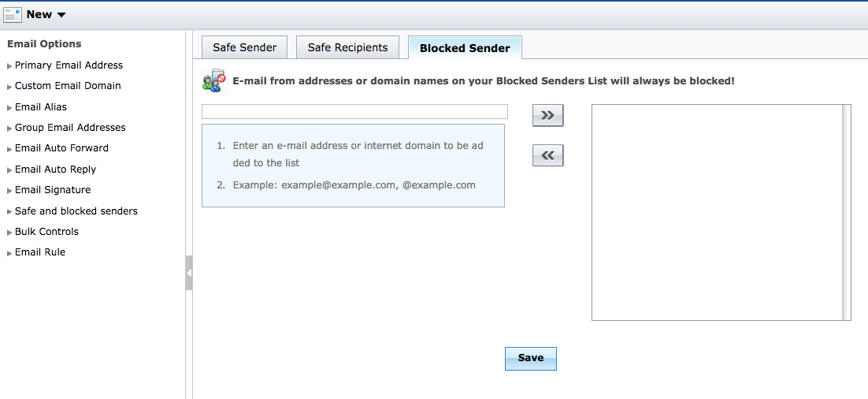Screen dimensions: 868x399
Task: Go to Email Signature settings
Action: (53, 190)
